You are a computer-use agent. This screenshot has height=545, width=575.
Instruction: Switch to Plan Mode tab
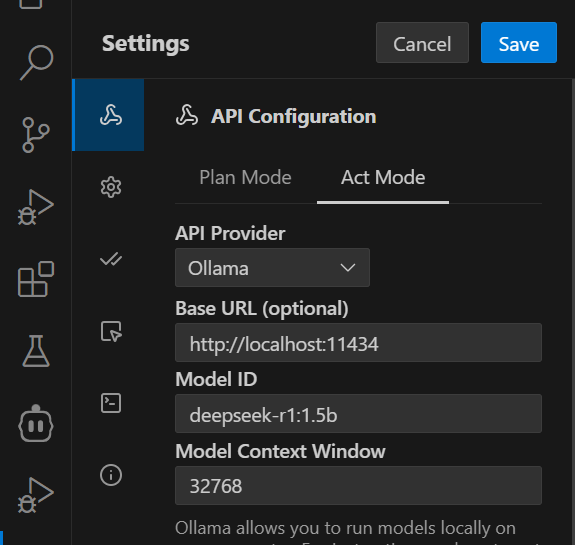click(245, 178)
